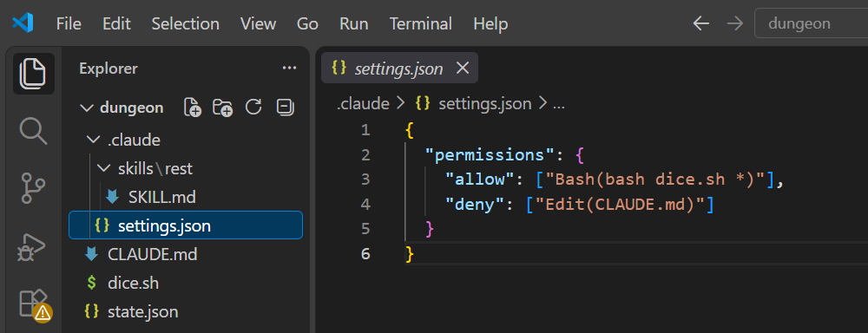
Task: Select settings.json in the file tree
Action: [x=186, y=225]
